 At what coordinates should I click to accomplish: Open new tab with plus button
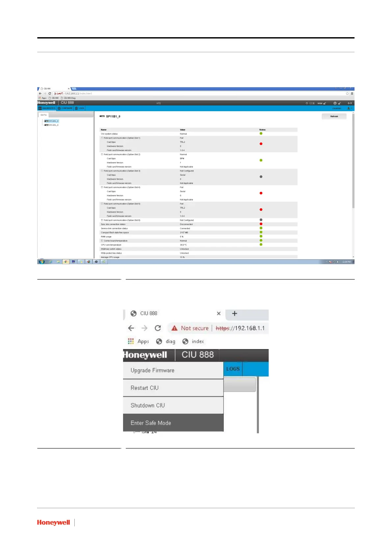point(235,314)
